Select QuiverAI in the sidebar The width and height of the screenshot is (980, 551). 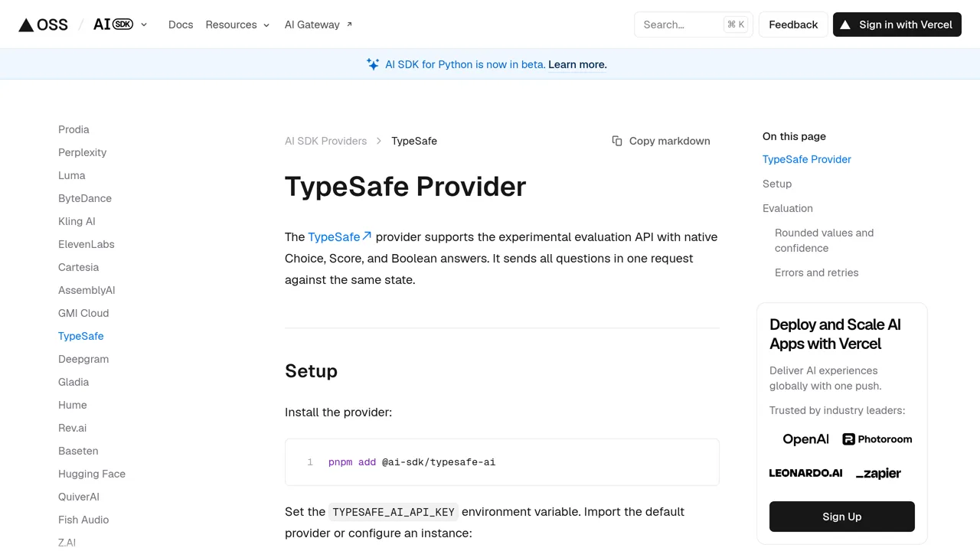79,497
